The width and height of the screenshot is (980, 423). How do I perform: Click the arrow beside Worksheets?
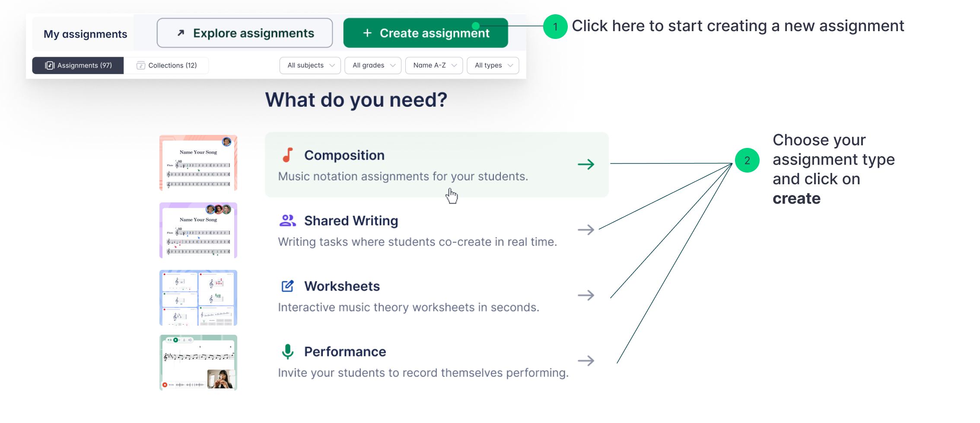[x=586, y=295]
